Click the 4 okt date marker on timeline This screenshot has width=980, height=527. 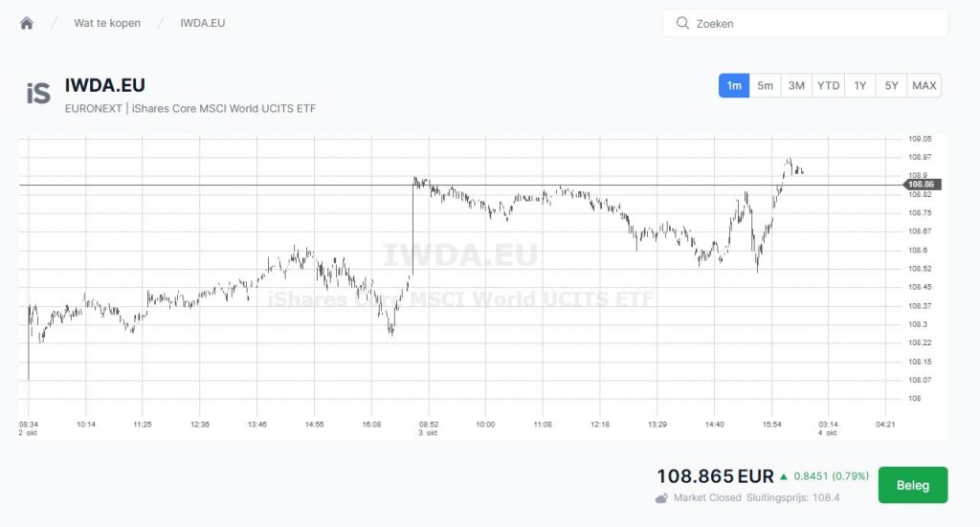828,432
